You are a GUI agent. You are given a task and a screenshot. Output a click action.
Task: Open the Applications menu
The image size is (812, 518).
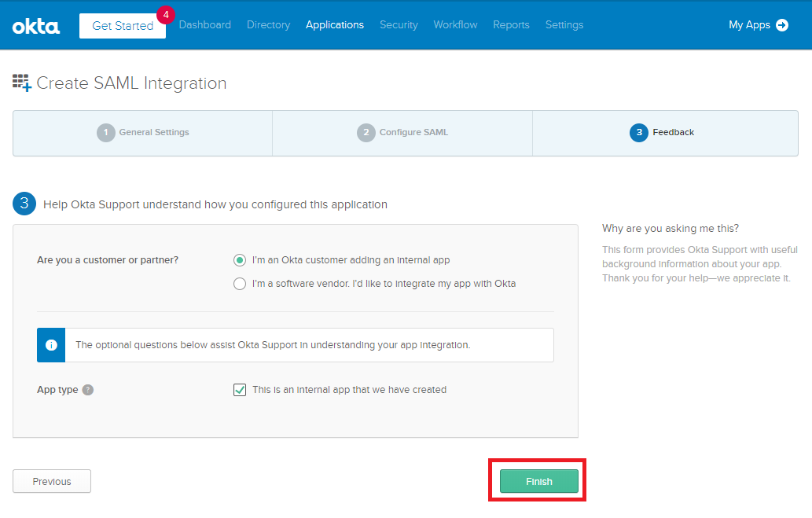click(335, 25)
